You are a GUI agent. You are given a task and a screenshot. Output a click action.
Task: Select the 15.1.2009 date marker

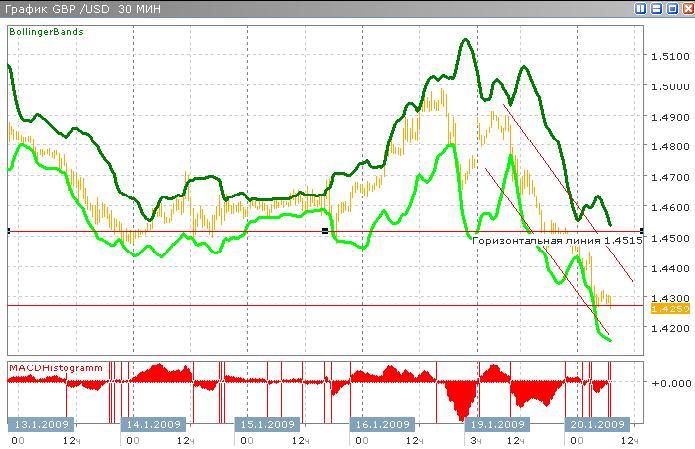267,424
